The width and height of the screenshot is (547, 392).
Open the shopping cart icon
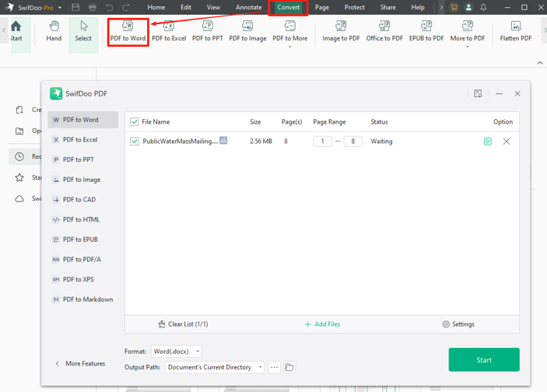pos(454,7)
